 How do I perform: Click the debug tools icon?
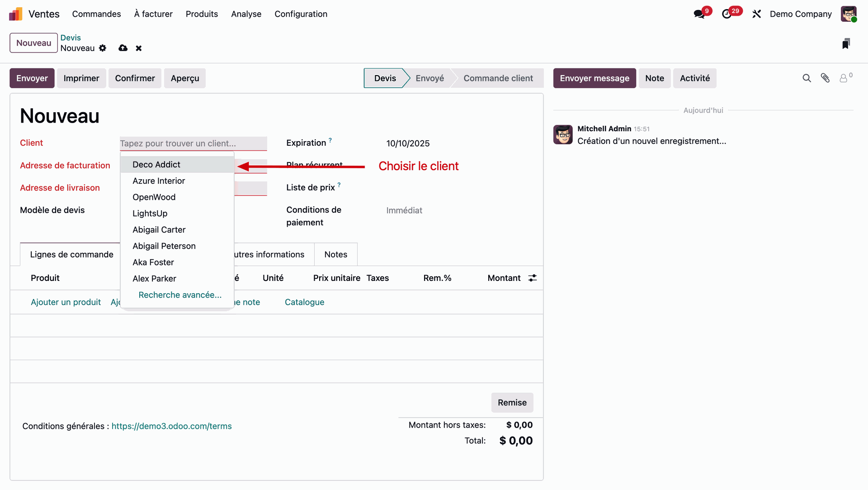pos(756,14)
